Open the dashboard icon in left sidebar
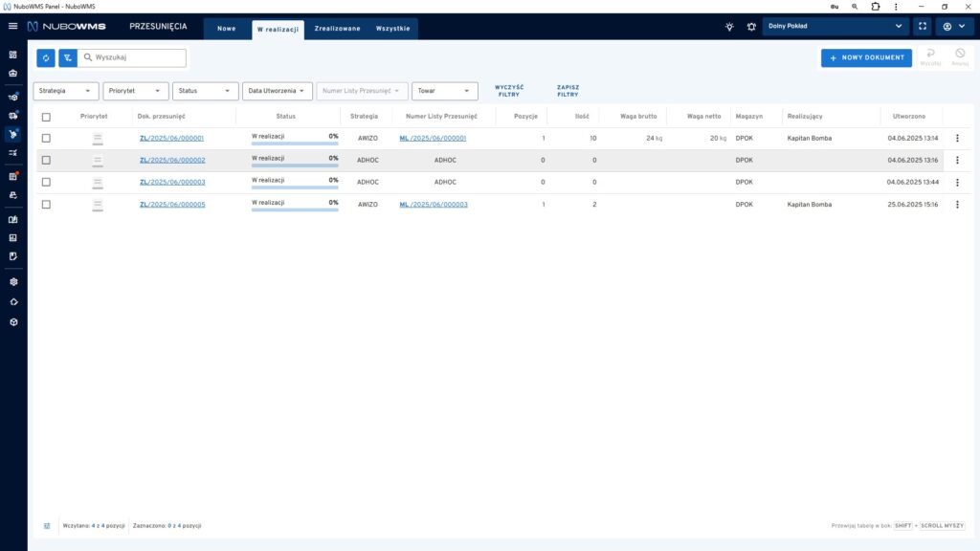The width and height of the screenshot is (980, 551). [x=13, y=55]
